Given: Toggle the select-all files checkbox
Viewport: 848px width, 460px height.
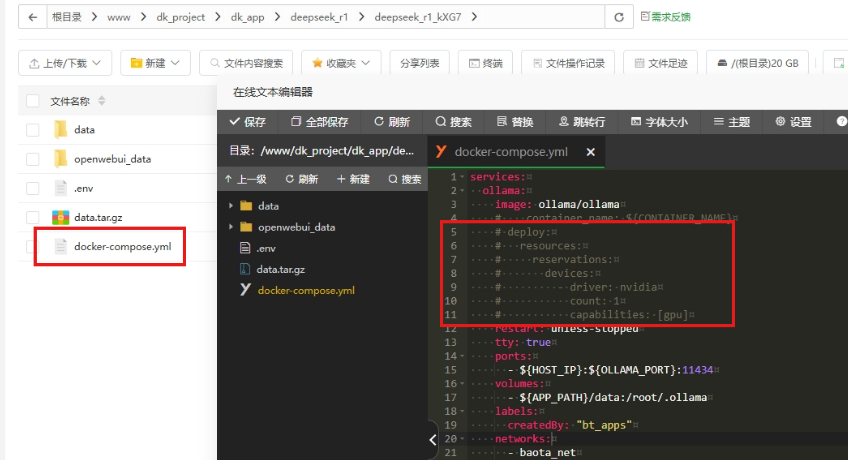Looking at the screenshot, I should click(x=33, y=101).
